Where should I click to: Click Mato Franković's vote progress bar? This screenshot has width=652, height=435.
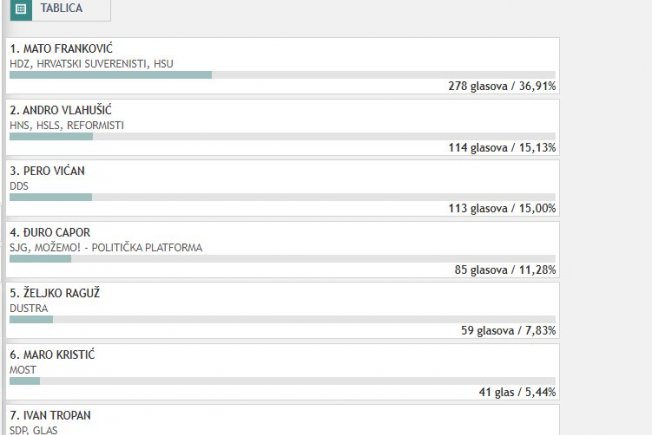point(282,75)
